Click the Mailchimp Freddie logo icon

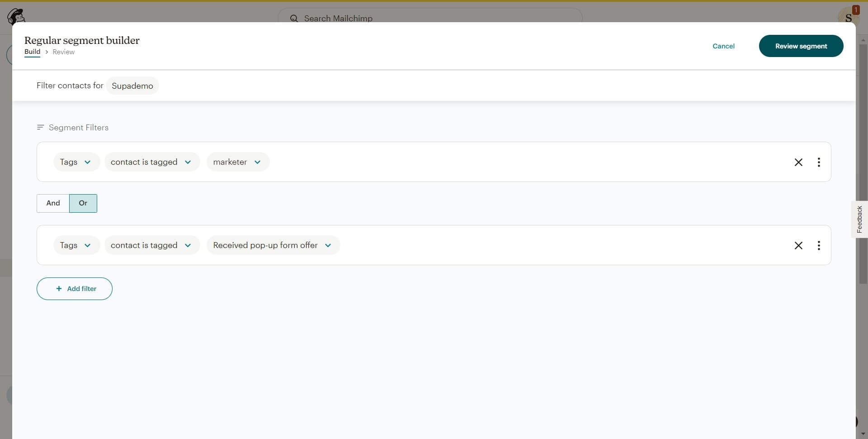click(x=16, y=16)
